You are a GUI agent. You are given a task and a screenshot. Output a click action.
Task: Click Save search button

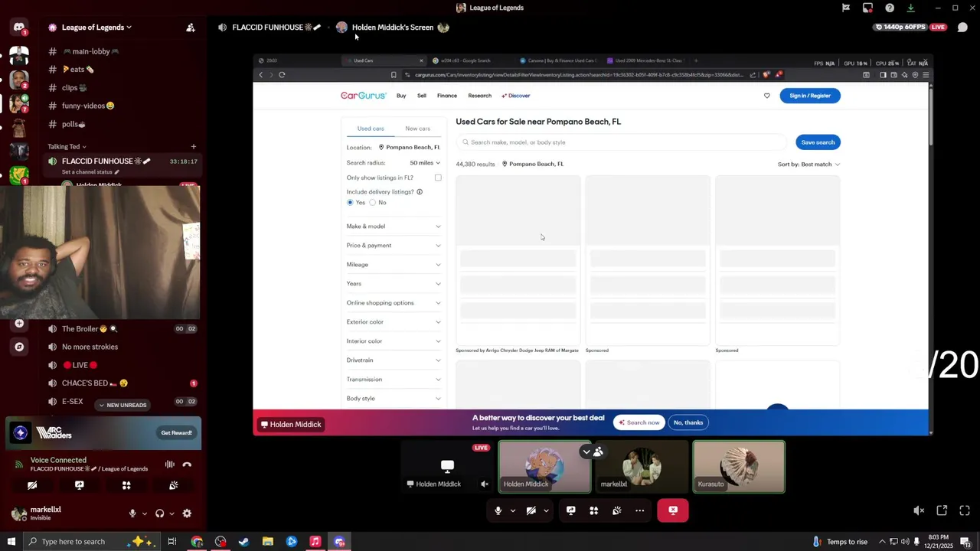(818, 142)
